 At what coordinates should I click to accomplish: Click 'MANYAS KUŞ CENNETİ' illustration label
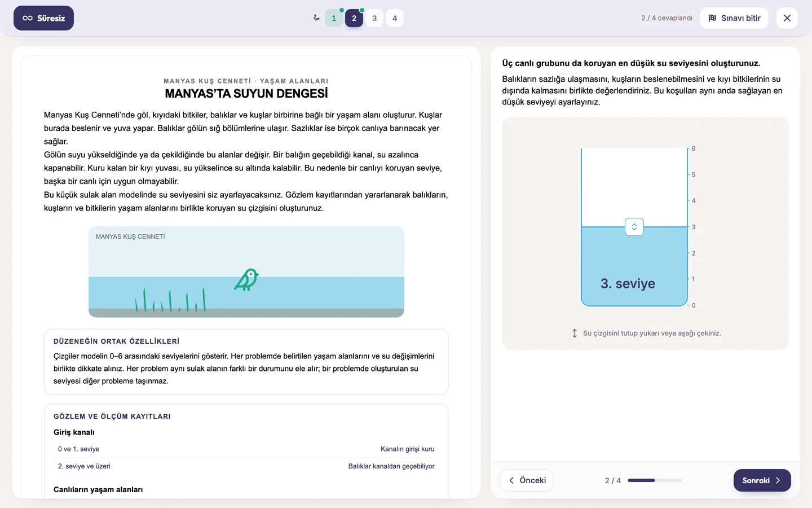point(130,237)
